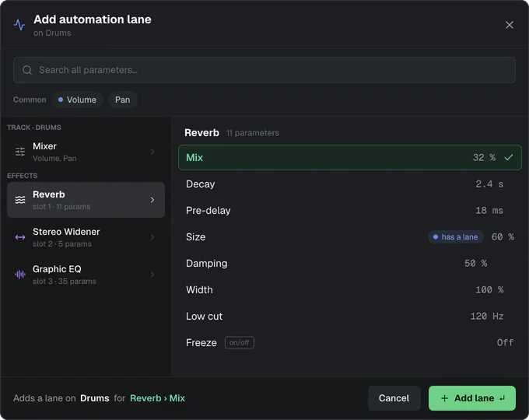This screenshot has width=529, height=420.
Task: Expand Mixer with its chevron arrow
Action: point(152,152)
